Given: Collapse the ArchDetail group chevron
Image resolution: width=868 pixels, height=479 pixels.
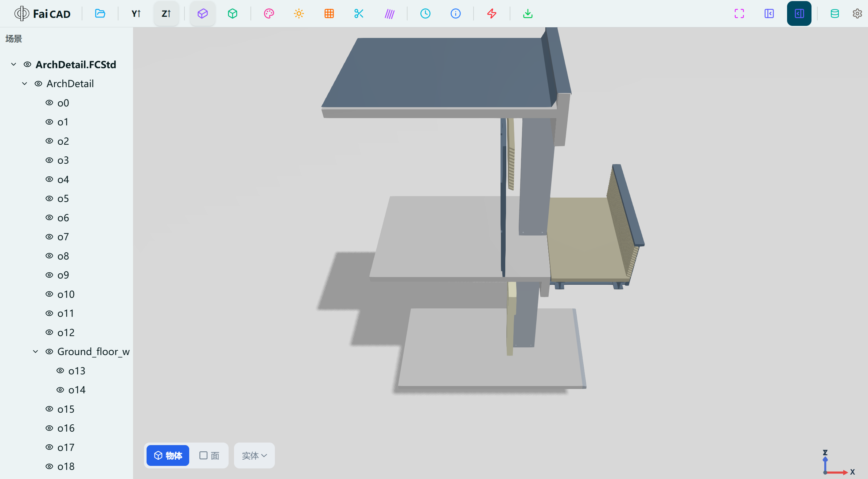Looking at the screenshot, I should pyautogui.click(x=24, y=84).
